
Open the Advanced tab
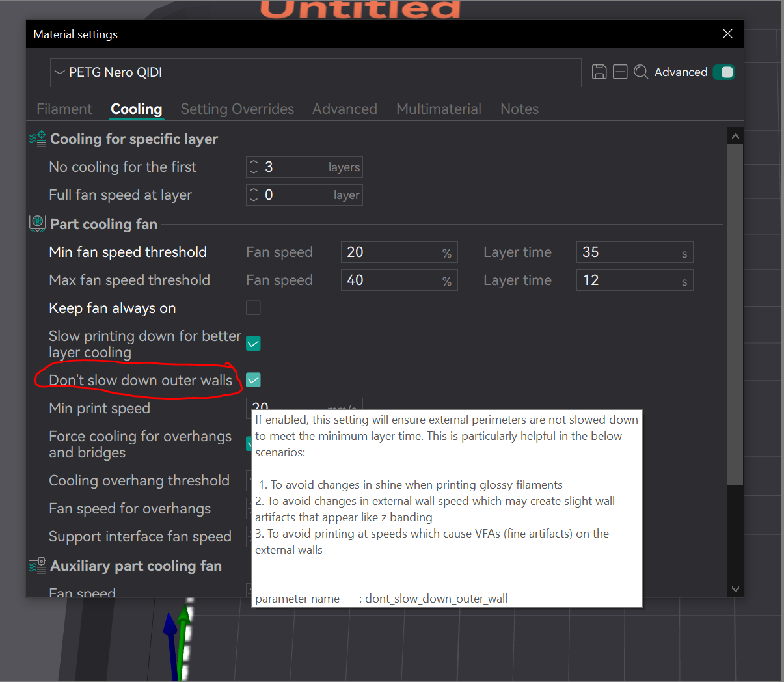(x=345, y=109)
